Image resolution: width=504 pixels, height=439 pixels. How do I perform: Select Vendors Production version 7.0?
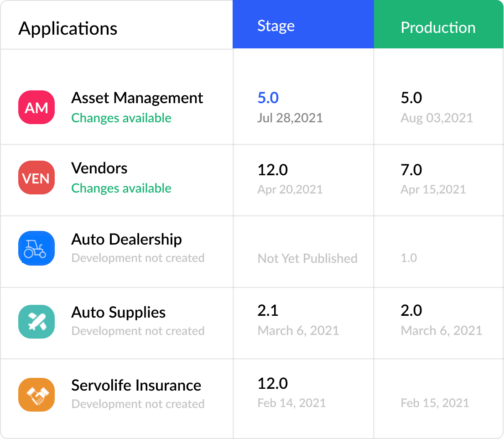point(411,170)
